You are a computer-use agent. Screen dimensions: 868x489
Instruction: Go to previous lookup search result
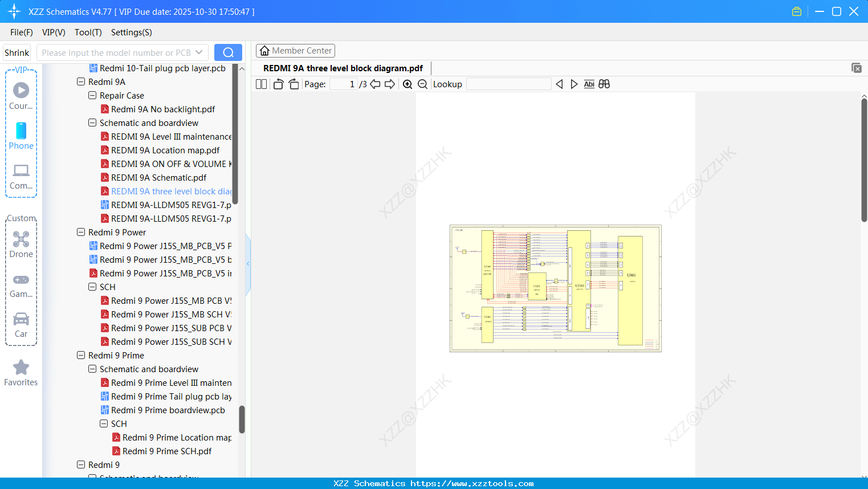[559, 84]
